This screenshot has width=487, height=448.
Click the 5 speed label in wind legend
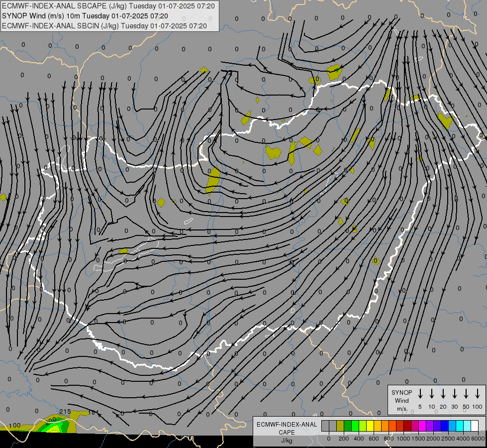click(x=420, y=407)
